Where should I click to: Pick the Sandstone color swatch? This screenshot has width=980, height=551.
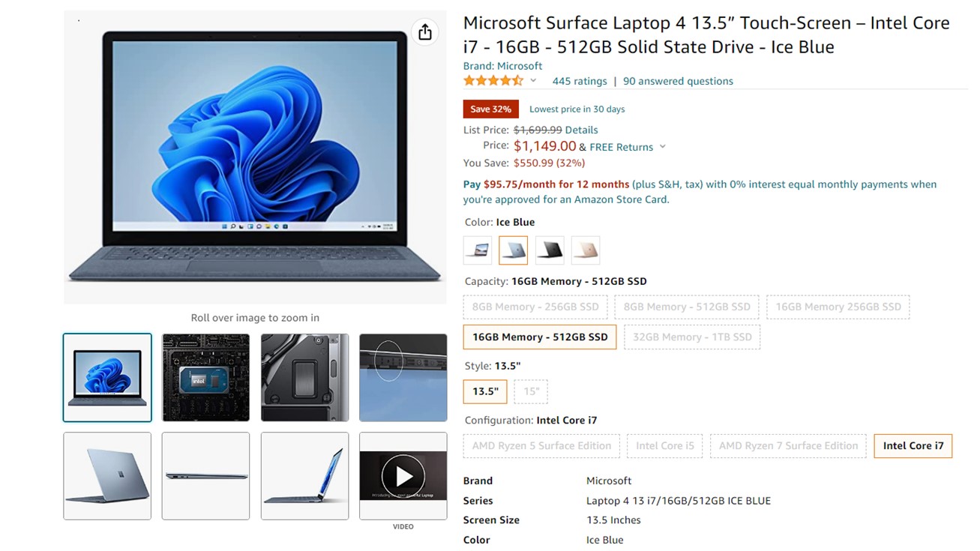point(586,250)
